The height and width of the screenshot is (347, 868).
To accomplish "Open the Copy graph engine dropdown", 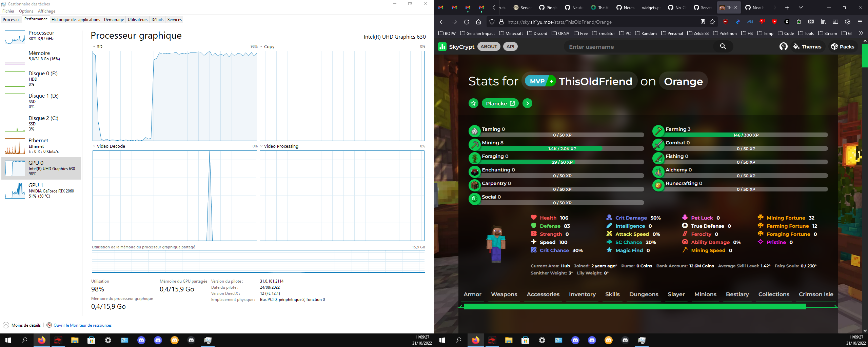I will coord(261,47).
